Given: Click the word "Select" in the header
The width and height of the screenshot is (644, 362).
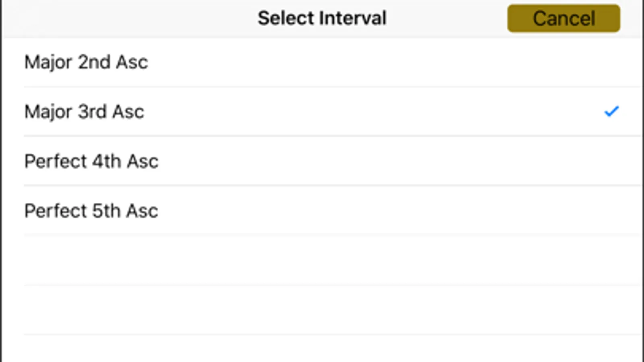Looking at the screenshot, I should coord(286,18).
